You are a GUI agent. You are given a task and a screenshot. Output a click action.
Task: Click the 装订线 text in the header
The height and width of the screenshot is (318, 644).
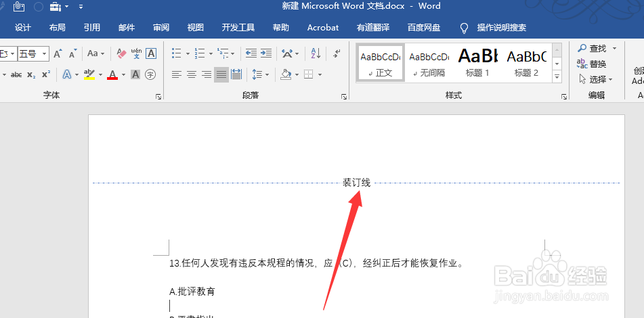[x=356, y=183]
